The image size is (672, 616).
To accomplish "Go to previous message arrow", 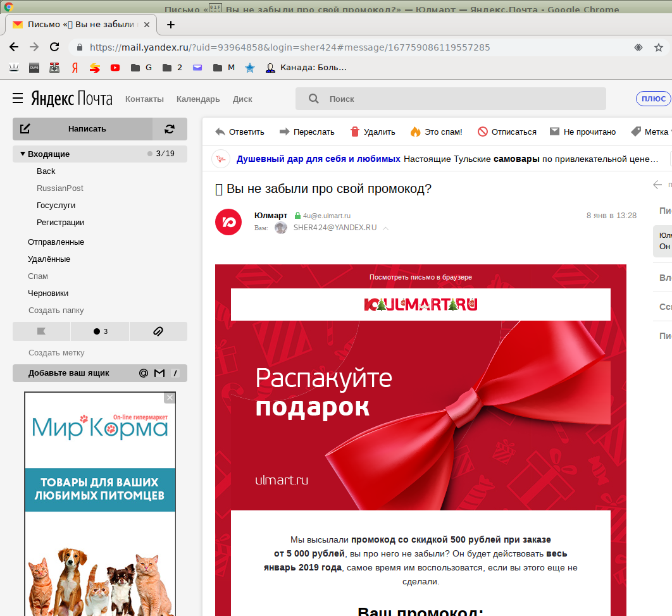I will (657, 185).
